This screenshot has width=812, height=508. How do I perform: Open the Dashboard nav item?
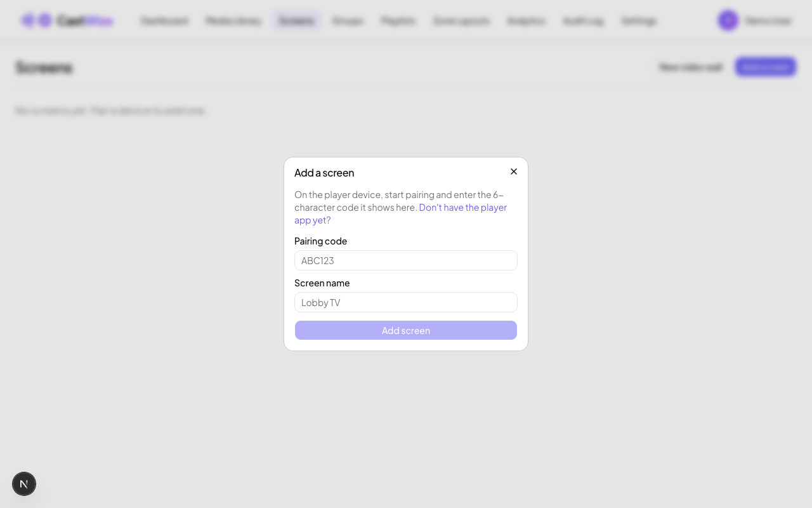pos(165,20)
